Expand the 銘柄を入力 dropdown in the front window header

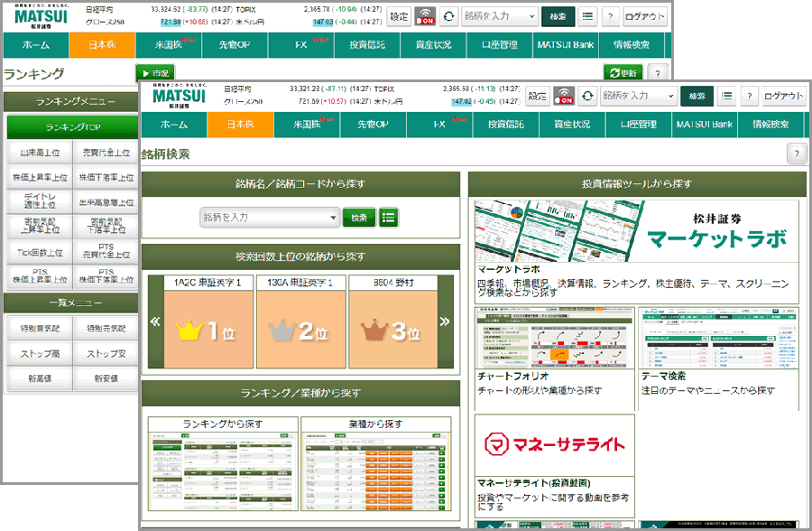click(670, 96)
